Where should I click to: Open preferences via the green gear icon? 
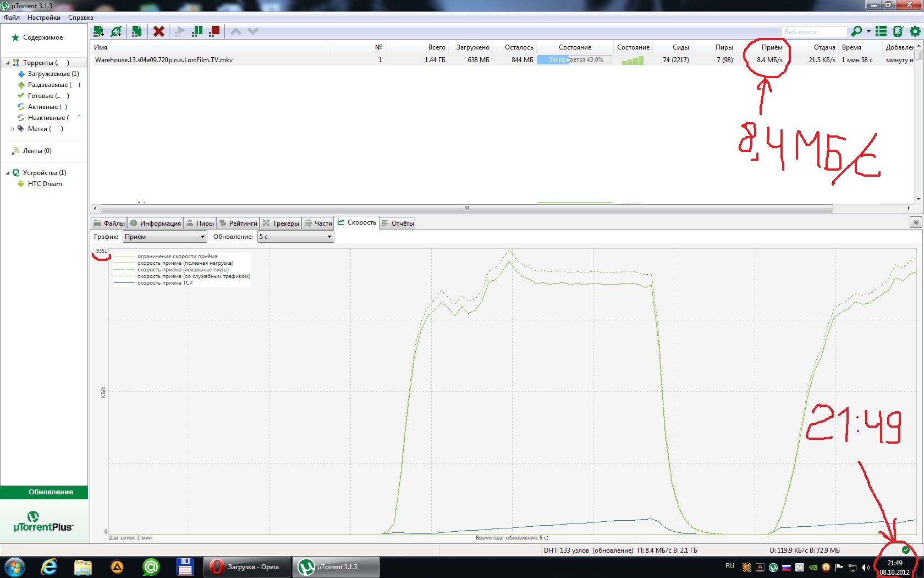(x=915, y=31)
